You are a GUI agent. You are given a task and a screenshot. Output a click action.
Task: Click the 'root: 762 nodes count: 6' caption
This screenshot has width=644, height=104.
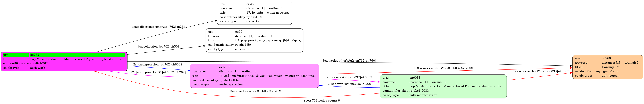click(x=322, y=101)
